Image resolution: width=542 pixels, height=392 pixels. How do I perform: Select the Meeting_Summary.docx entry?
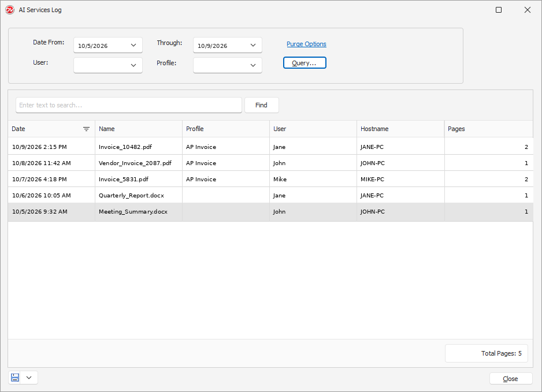[270, 211]
